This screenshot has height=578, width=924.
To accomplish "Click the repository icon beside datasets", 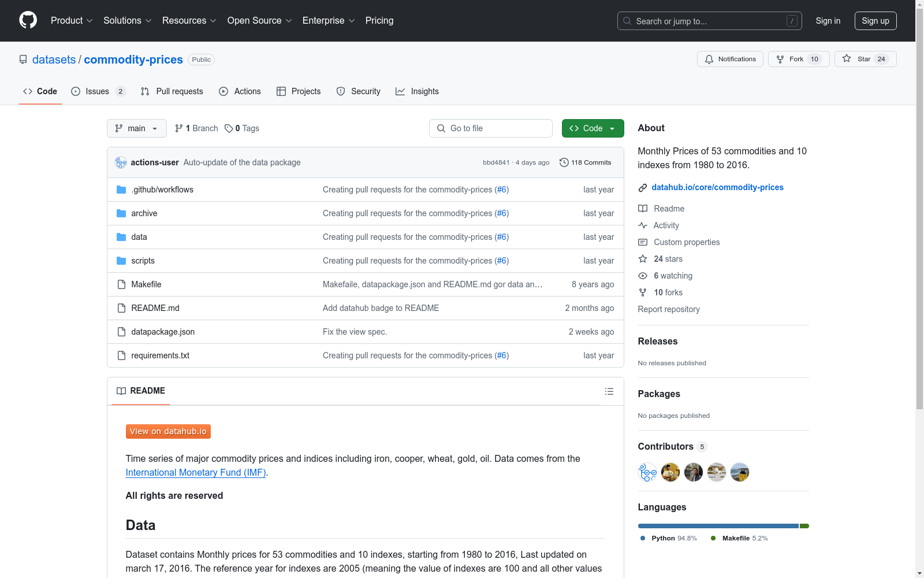I will (x=23, y=60).
